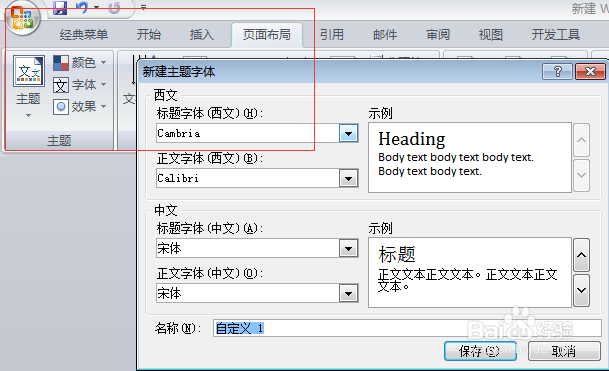Expand the 标题字体(中文) 宋体 dropdown arrow
This screenshot has height=371, width=609.
348,249
